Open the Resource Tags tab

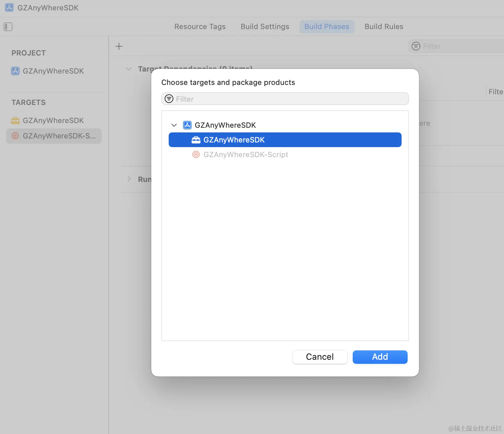(200, 27)
